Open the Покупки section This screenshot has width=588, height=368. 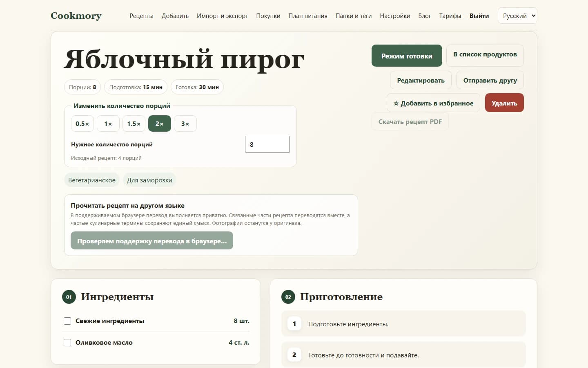[268, 16]
